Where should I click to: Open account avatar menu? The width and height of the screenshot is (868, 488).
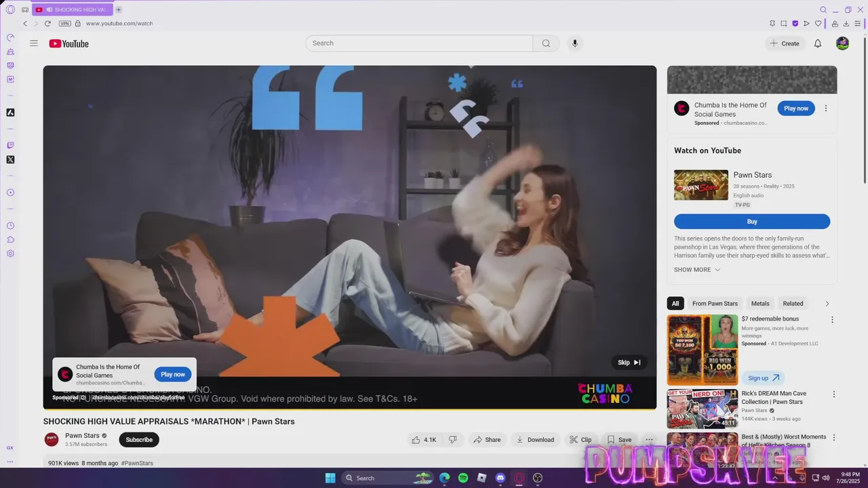(843, 43)
